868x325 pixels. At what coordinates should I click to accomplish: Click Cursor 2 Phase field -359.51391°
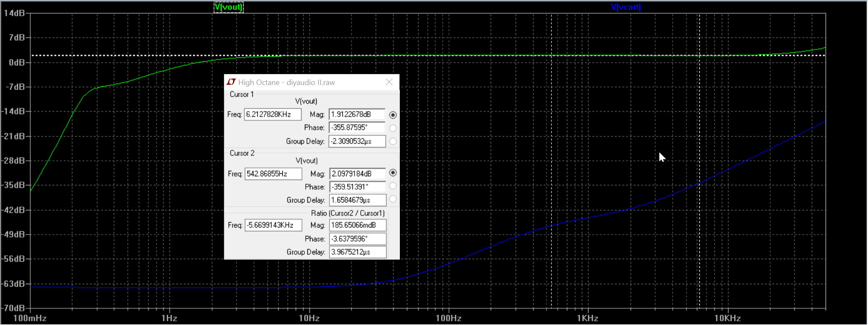(358, 187)
